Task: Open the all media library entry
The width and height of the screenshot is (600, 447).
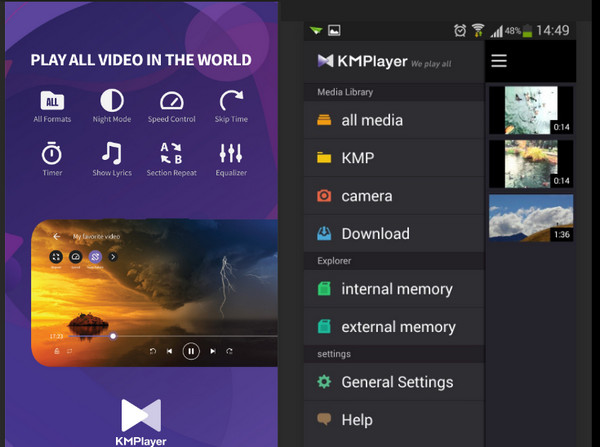Action: click(394, 120)
